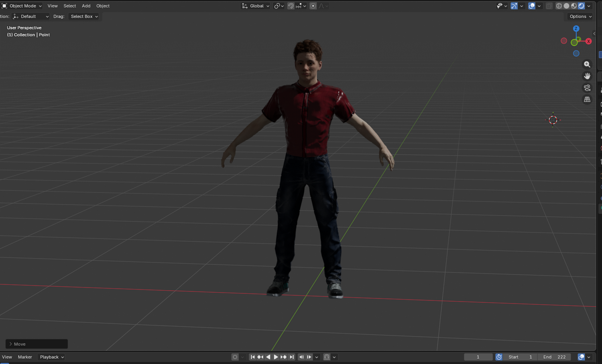Click the zoom view magnifier icon
This screenshot has height=364, width=602.
(587, 65)
